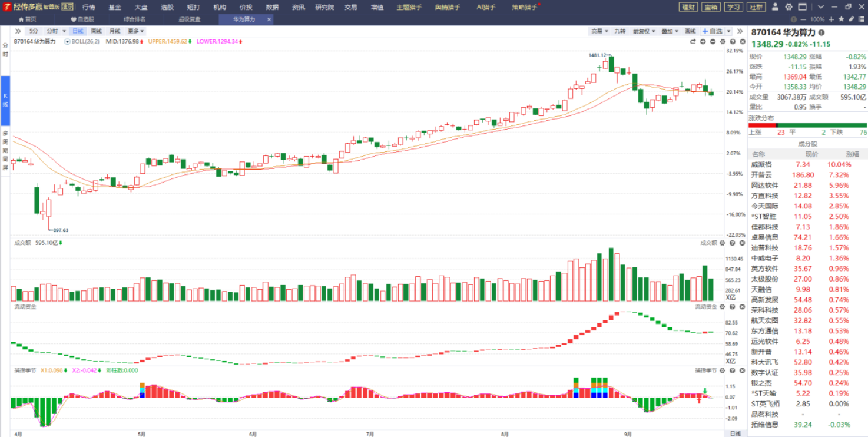
Task: Click the zoom-out minus beside 100%
Action: pyautogui.click(x=803, y=19)
